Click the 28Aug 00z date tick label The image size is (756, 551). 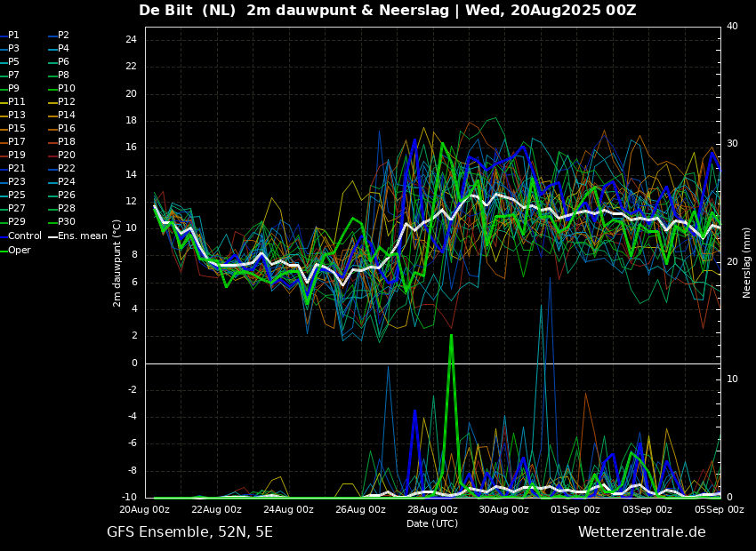(432, 510)
